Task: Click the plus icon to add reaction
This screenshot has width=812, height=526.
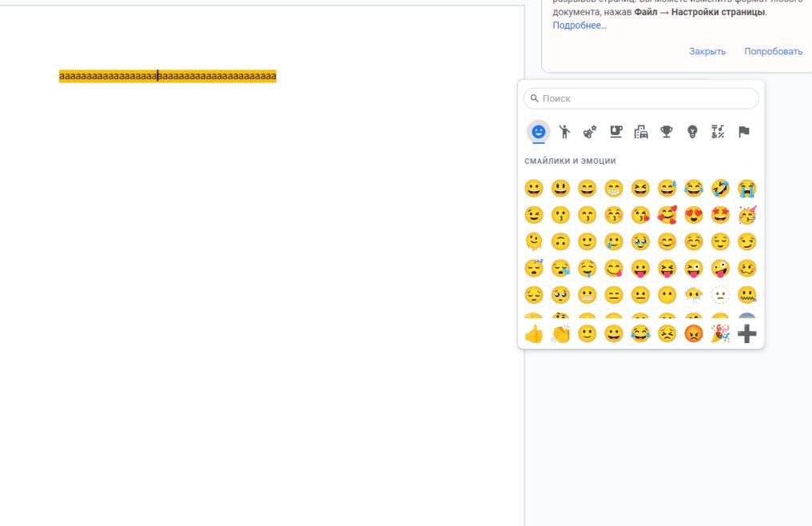Action: pos(746,334)
